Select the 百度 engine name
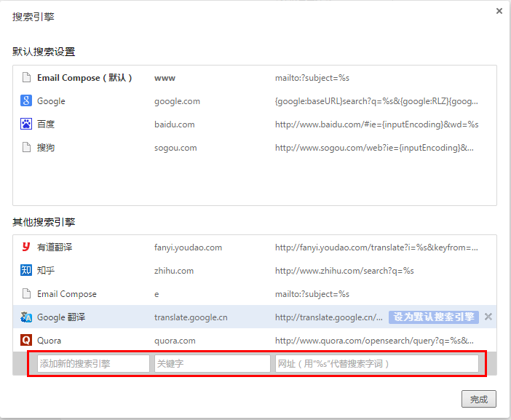The image size is (511, 420). point(46,124)
